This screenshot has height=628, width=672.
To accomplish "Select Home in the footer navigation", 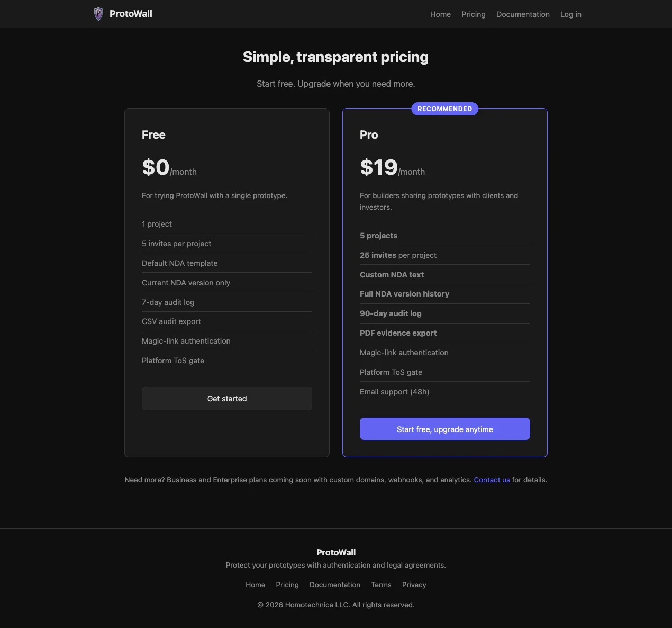I will click(255, 585).
